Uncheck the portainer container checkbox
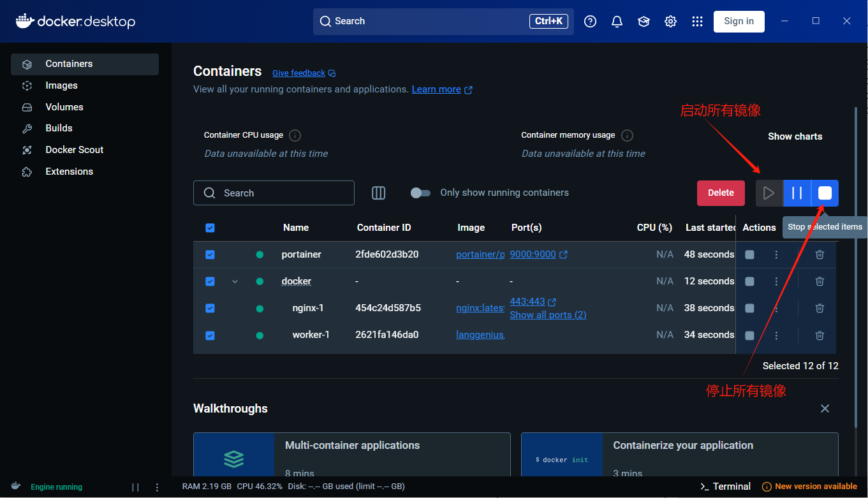 210,254
